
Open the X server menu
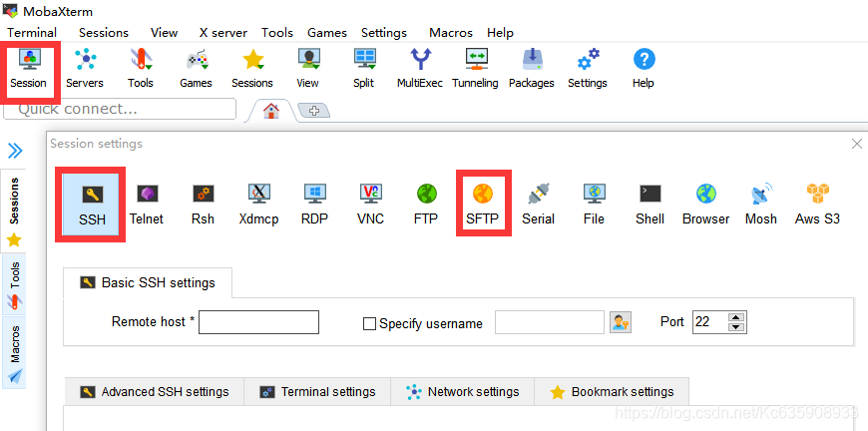[x=223, y=33]
